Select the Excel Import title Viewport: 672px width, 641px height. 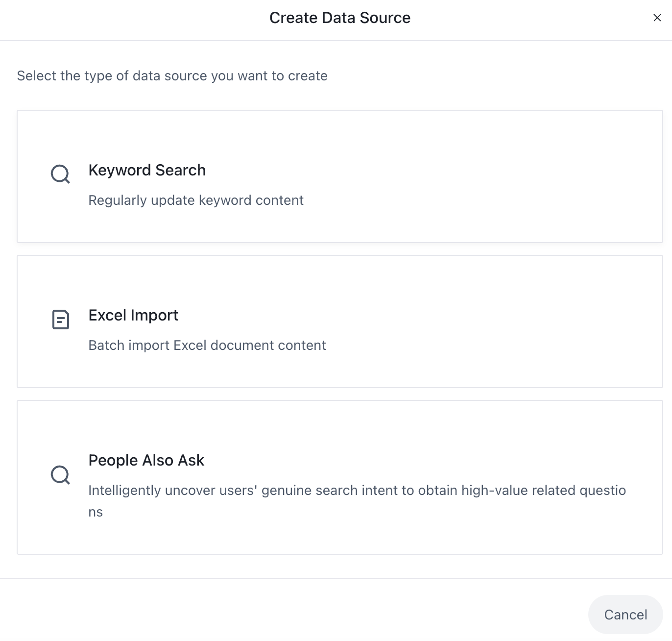tap(133, 315)
